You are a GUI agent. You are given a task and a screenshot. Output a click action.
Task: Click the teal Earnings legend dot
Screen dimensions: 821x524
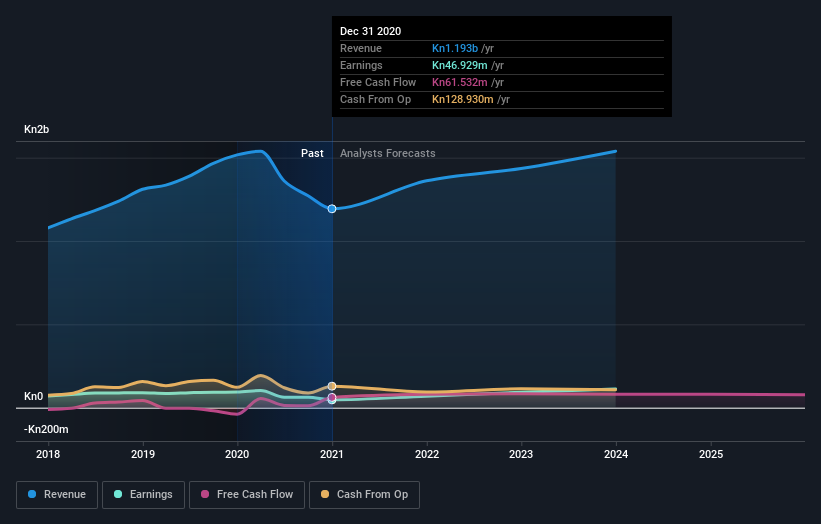118,494
